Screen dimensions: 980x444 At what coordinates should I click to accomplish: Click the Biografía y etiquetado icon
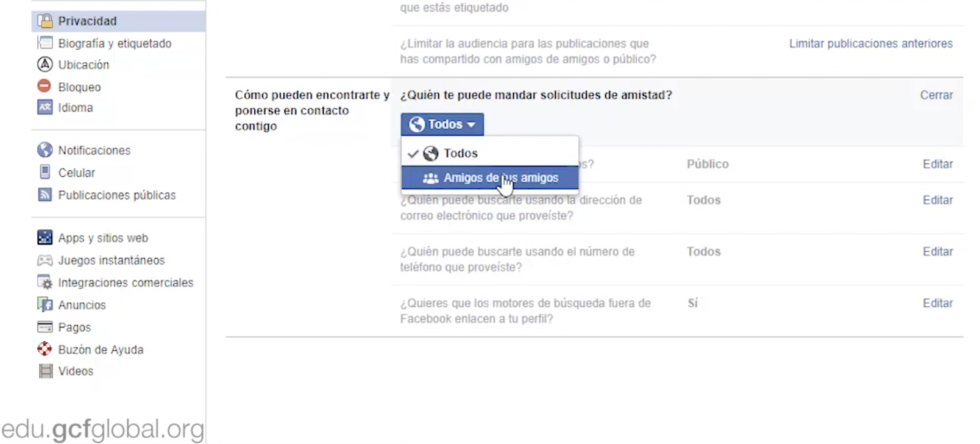point(45,43)
